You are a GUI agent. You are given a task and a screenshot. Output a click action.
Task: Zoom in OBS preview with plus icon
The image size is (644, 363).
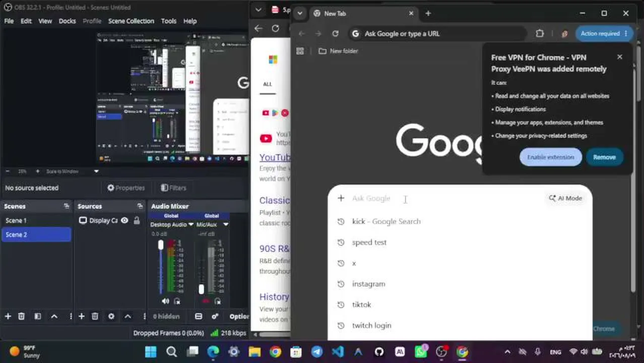point(37,171)
